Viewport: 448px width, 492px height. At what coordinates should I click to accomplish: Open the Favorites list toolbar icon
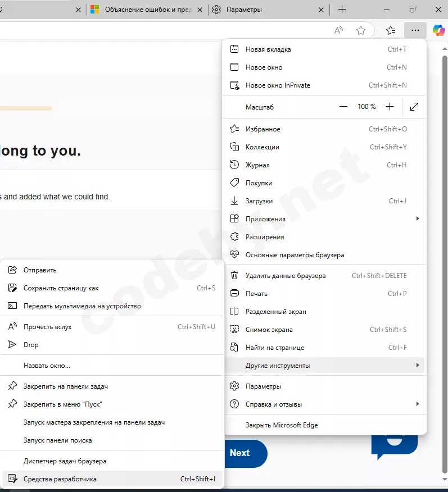click(x=391, y=30)
